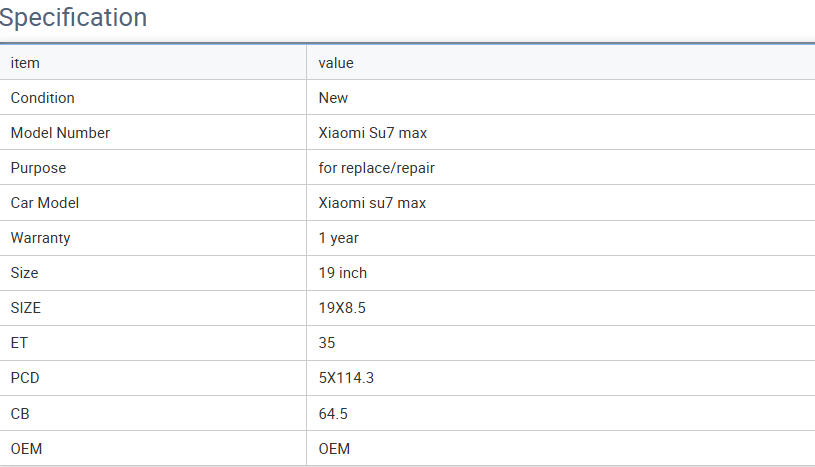Image resolution: width=815 pixels, height=467 pixels.
Task: Select the ET row label
Action: (19, 343)
